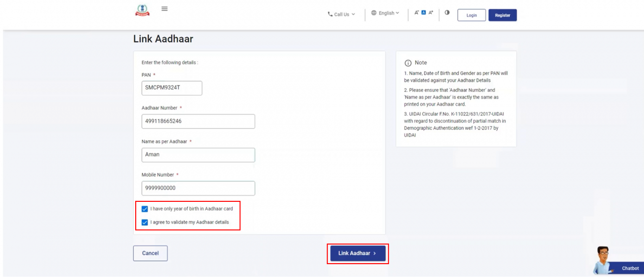The width and height of the screenshot is (644, 277).
Task: Toggle high contrast mode icon
Action: point(447,13)
